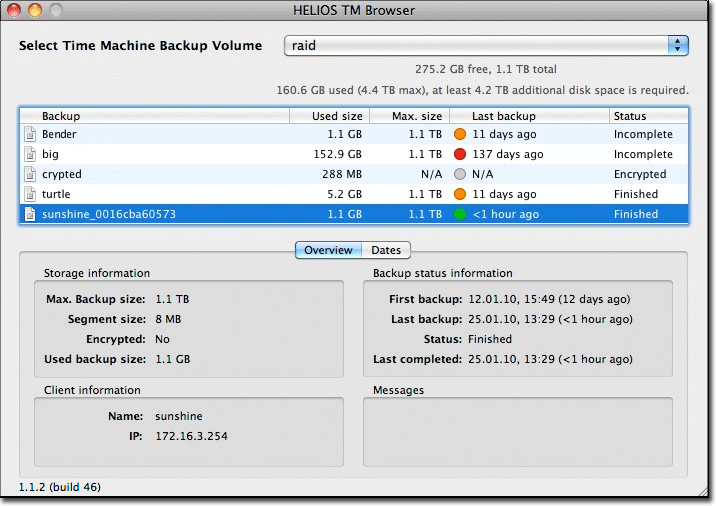Click the Incomplete status for Bender

(643, 134)
